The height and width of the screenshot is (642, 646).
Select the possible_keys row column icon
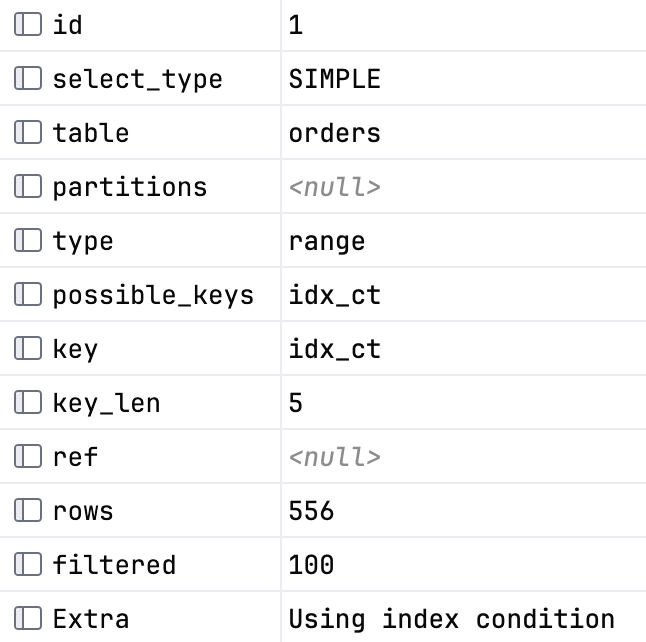28,295
